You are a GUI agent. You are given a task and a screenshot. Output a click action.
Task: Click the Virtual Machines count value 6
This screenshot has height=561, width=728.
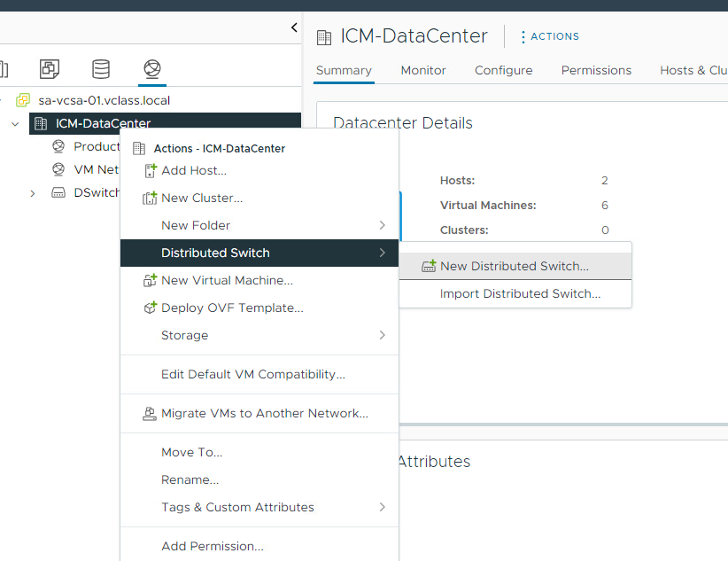click(605, 205)
